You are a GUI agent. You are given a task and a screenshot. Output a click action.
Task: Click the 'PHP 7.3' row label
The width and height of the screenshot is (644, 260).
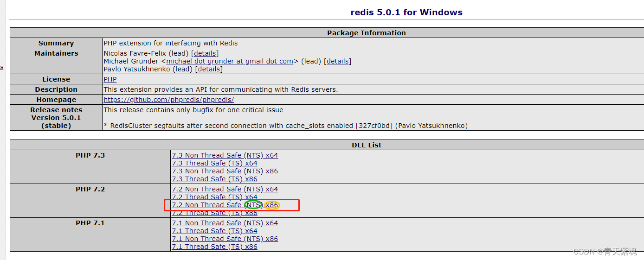pos(90,155)
